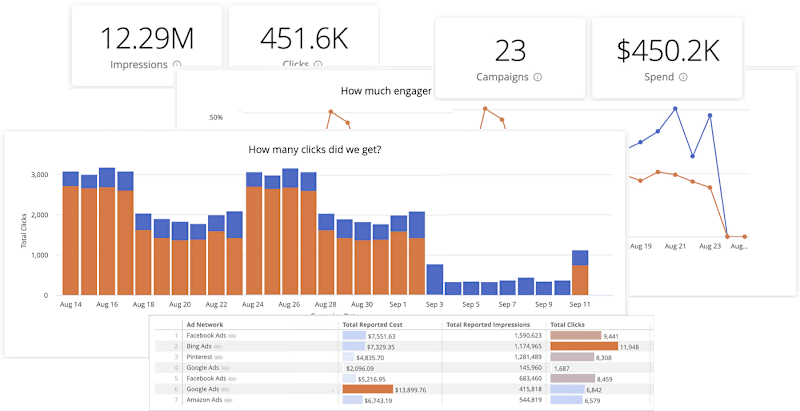Open the options pill on Google Ads row 4

(226, 368)
